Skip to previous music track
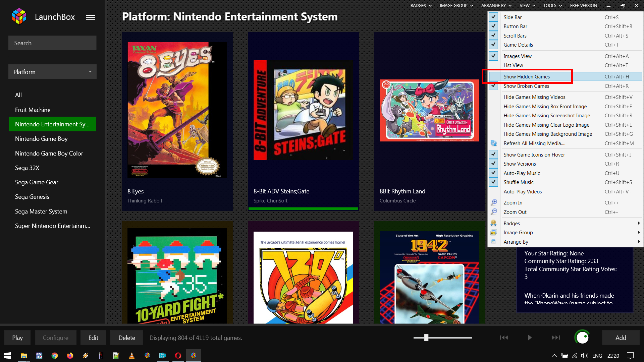644x362 pixels. (x=504, y=338)
